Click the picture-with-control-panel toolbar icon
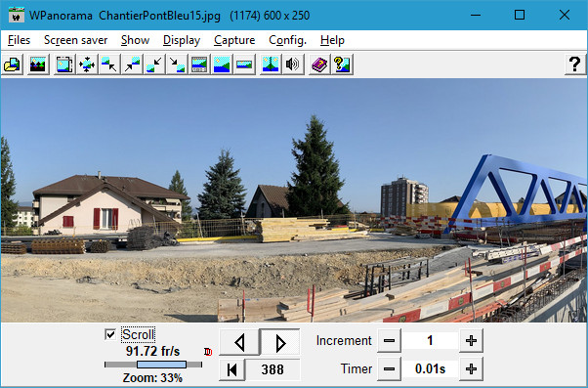Viewport: 588px width, 388px height. [x=199, y=65]
